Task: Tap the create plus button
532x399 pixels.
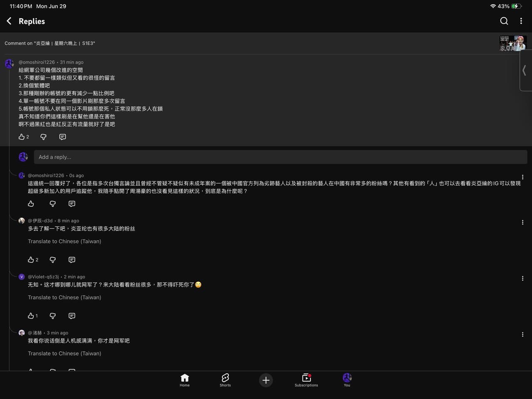Action: (266, 380)
